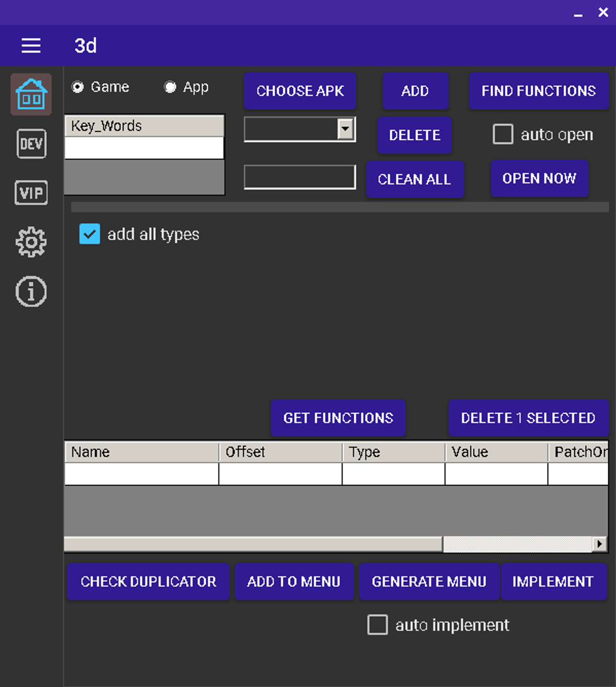The width and height of the screenshot is (616, 687).
Task: Select the App radio option
Action: [x=170, y=87]
